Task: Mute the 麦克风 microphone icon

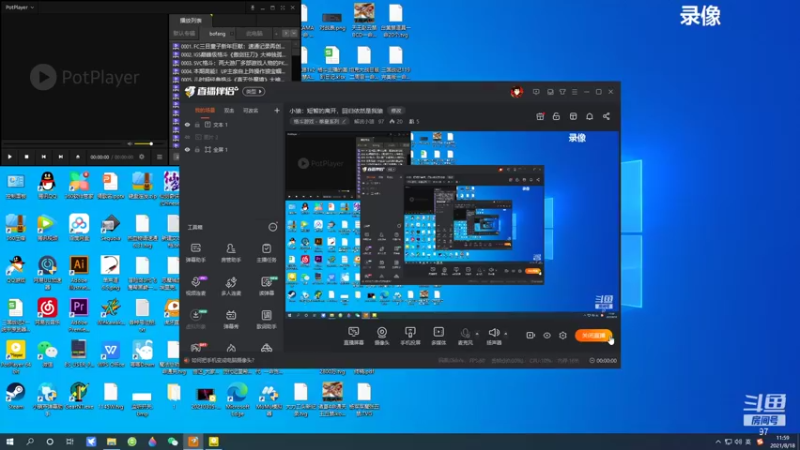Action: (x=465, y=333)
